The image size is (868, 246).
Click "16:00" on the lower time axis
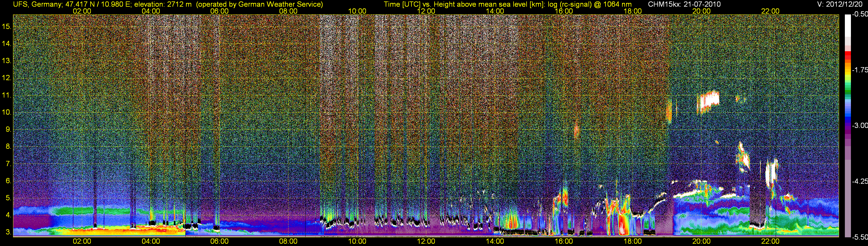[564, 241]
